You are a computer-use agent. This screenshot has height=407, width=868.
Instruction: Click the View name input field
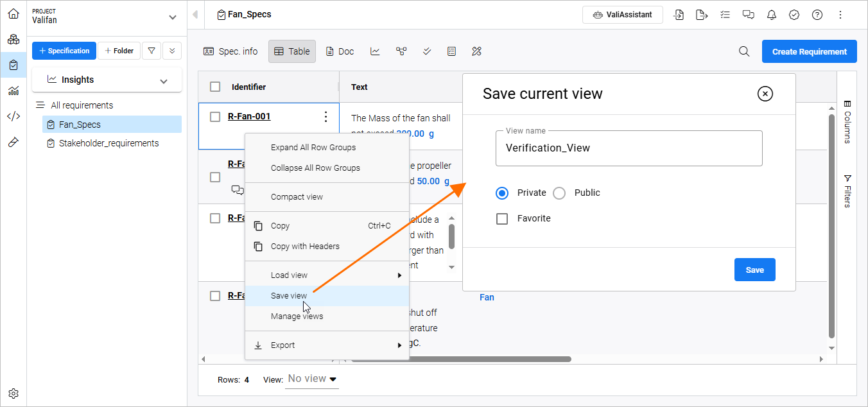629,148
